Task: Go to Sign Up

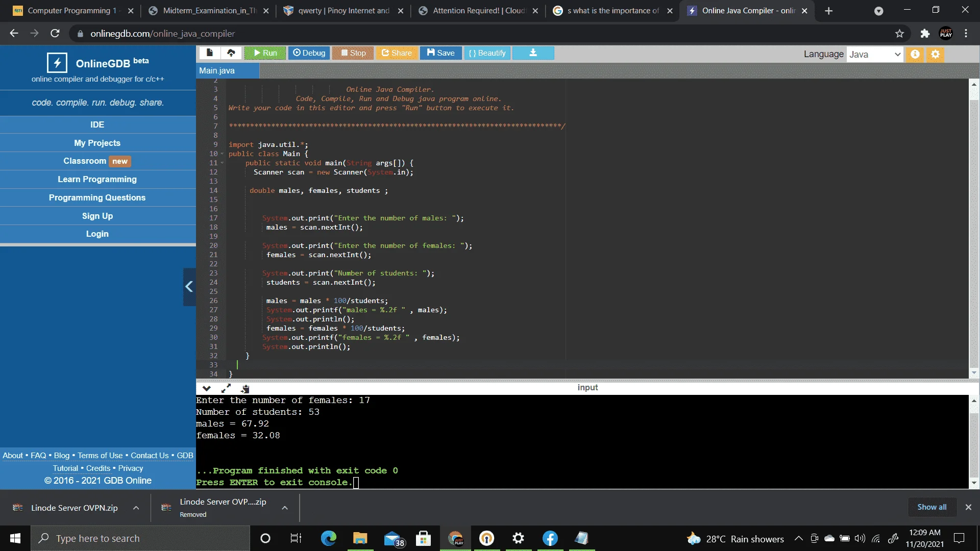Action: click(97, 216)
